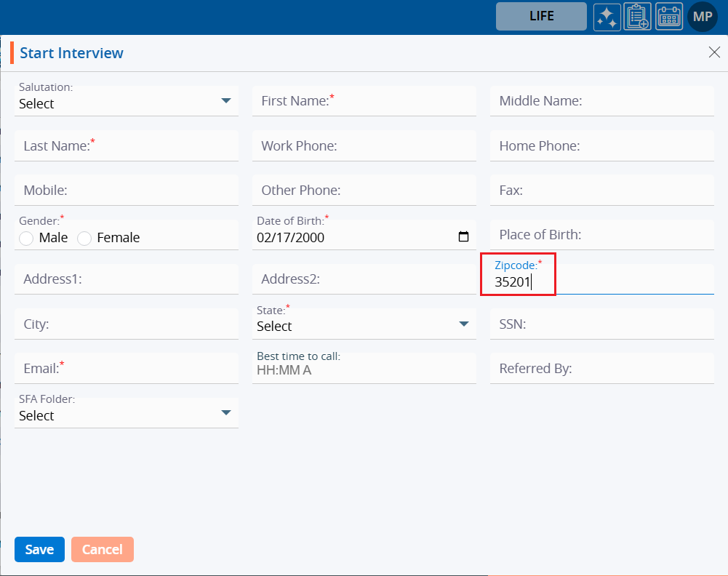Click the MP user avatar
The width and height of the screenshot is (728, 576).
702,17
